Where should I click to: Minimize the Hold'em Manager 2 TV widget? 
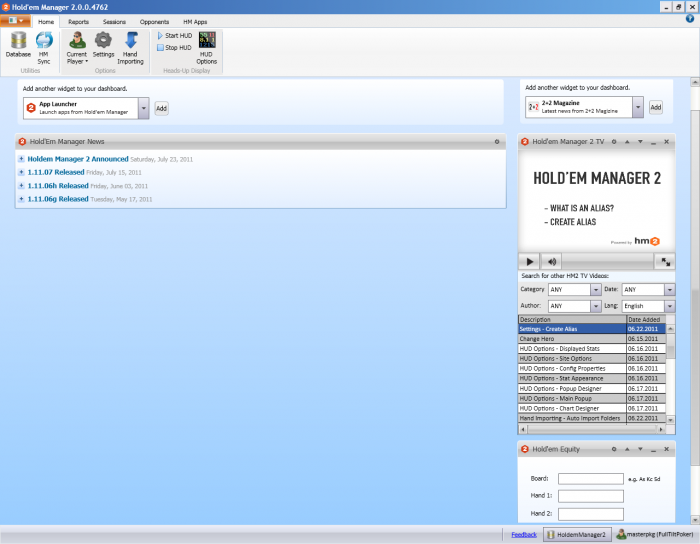(x=653, y=142)
